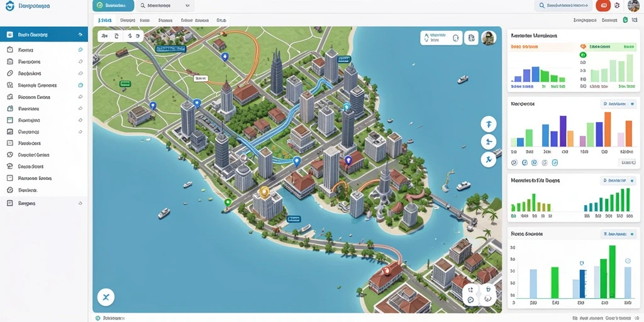Select the green location pin near the shoreline
This screenshot has width=644, height=322.
click(x=228, y=203)
